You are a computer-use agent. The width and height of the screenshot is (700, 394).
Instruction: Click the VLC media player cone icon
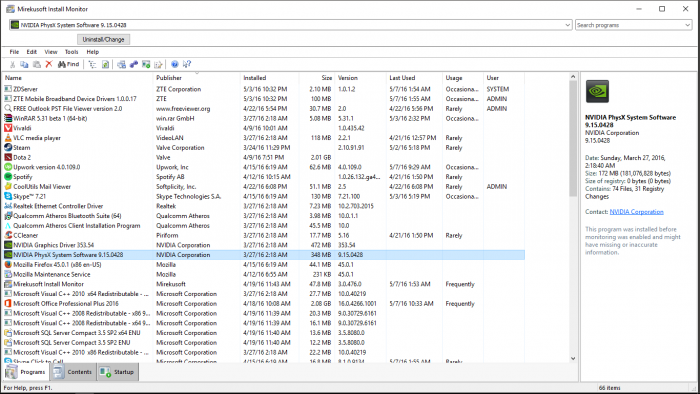tap(8, 138)
